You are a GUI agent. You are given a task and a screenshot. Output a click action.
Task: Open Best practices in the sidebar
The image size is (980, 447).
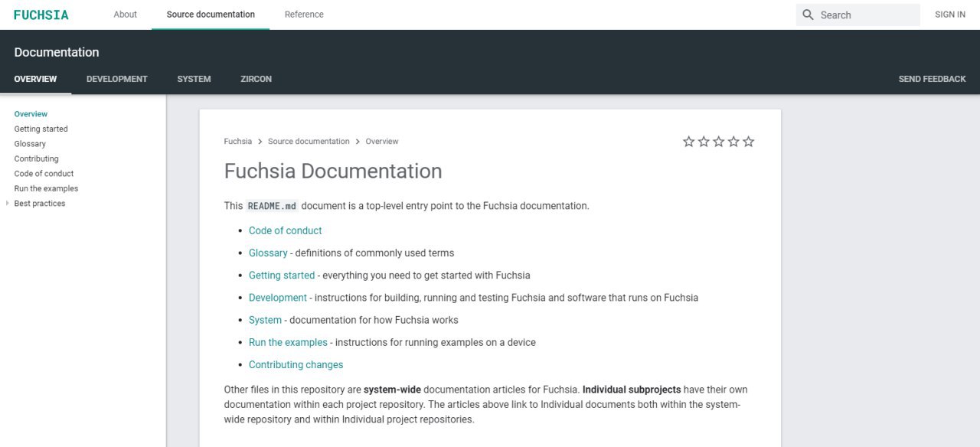click(x=40, y=204)
